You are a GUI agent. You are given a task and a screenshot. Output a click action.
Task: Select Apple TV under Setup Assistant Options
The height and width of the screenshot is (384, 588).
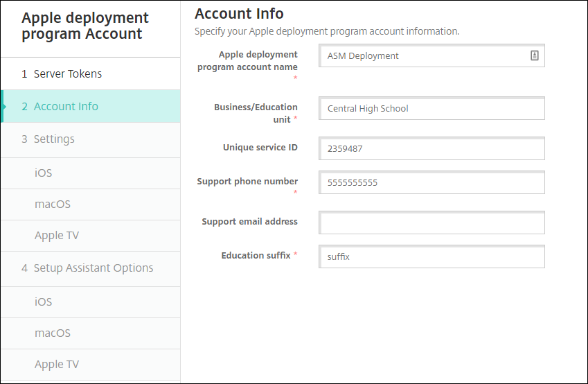tap(57, 365)
